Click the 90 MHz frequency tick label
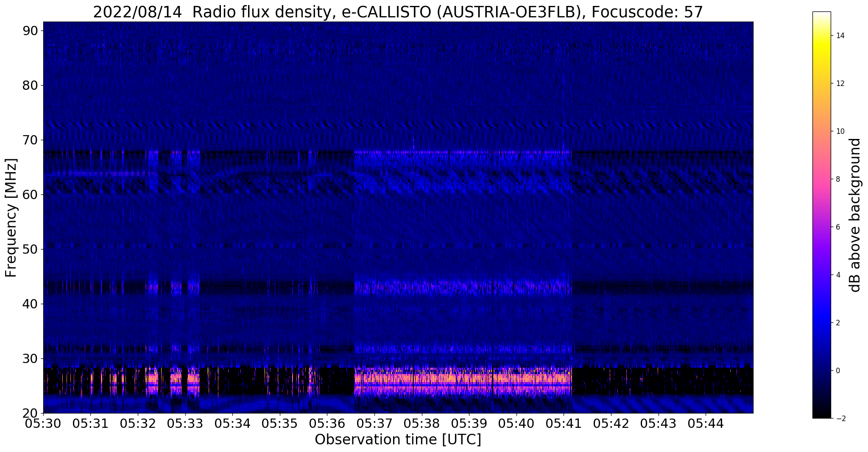 (30, 31)
